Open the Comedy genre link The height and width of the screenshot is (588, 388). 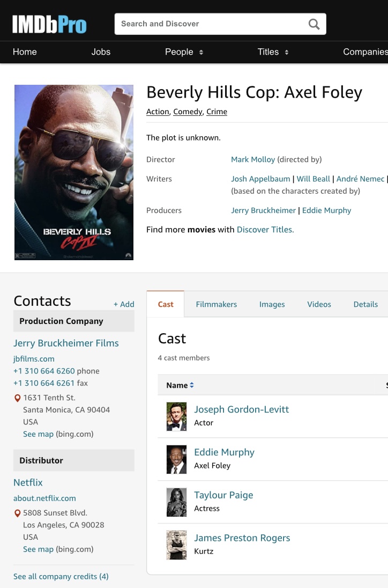[x=188, y=112]
